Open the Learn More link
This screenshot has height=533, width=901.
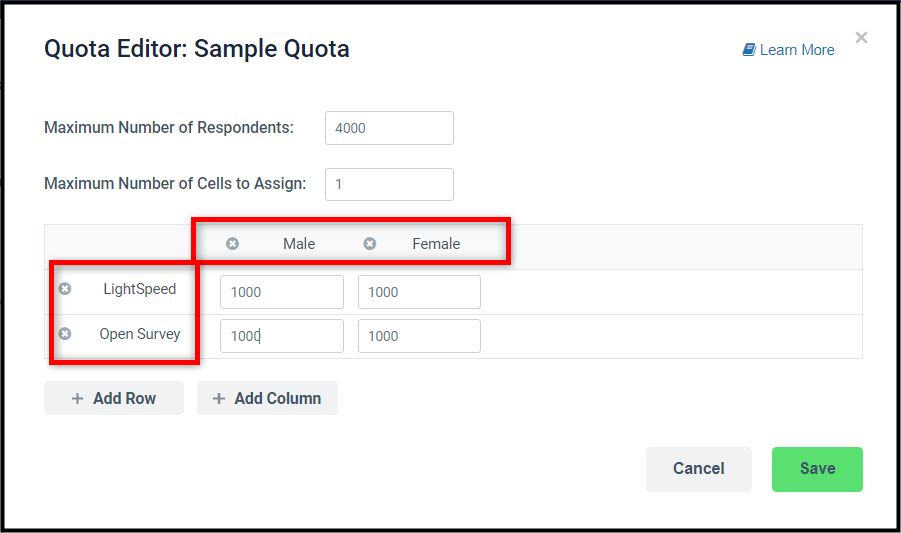point(788,50)
